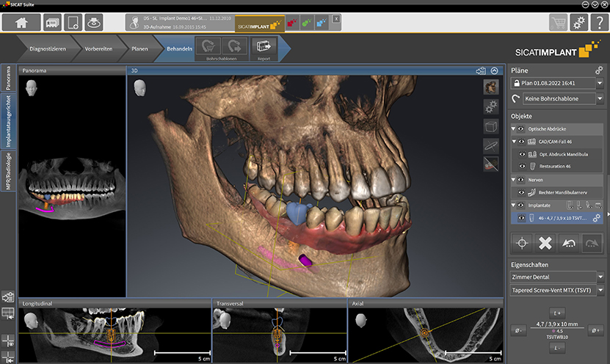Hide the Rechter Mandibularnerv
Screen dimensions: 610x364
(x=522, y=192)
